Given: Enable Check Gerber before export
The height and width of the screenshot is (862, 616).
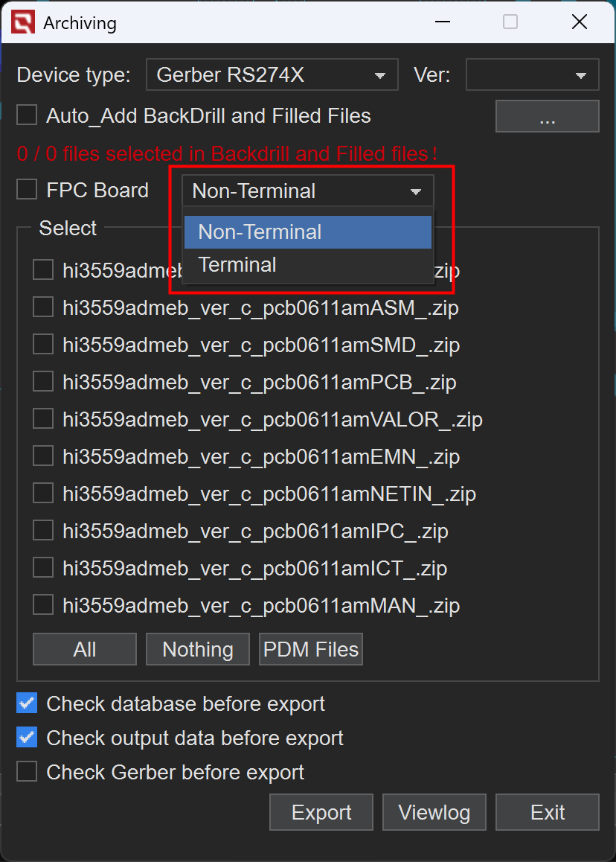Looking at the screenshot, I should point(28,772).
